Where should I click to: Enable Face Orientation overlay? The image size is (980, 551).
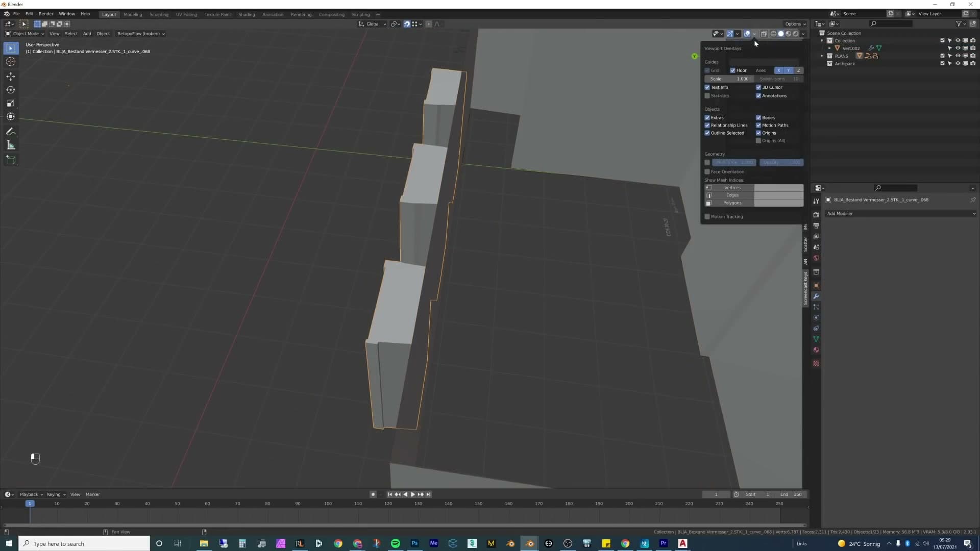[x=707, y=172]
